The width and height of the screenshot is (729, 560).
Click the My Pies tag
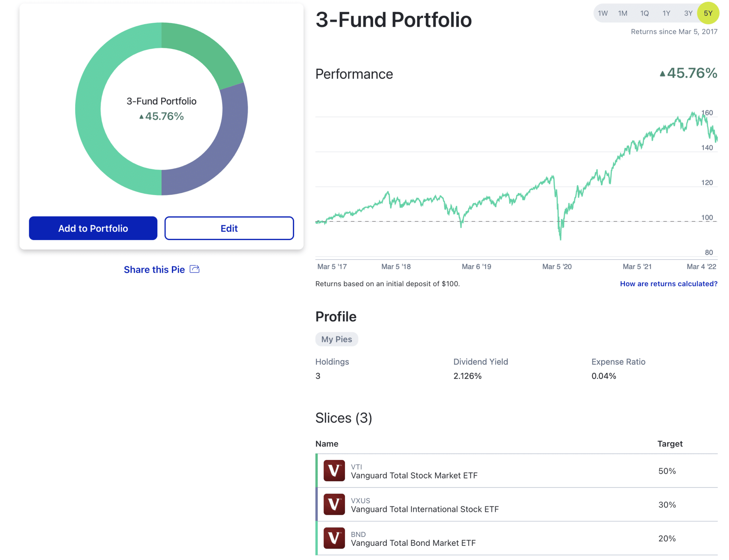(x=336, y=339)
